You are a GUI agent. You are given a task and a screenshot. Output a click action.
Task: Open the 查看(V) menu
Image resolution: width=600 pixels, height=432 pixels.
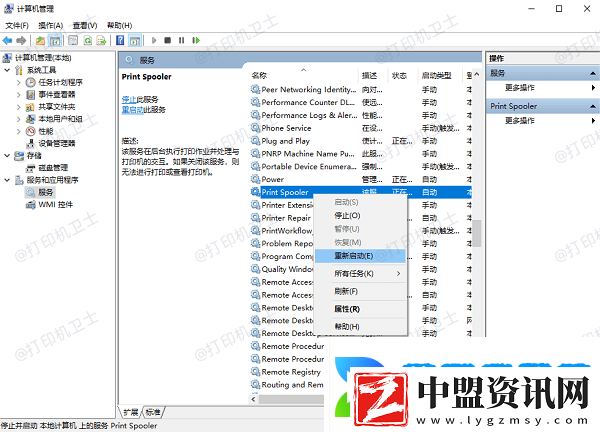pyautogui.click(x=85, y=25)
